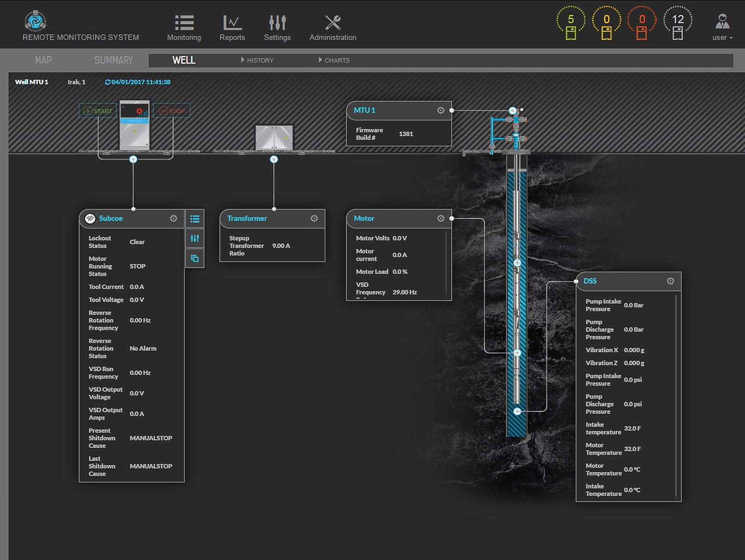Click the Irak, 1 location text
Screen dimensions: 745x560
click(76, 82)
